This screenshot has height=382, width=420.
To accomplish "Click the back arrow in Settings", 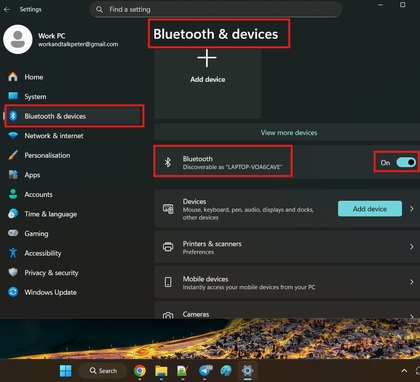I will 7,9.
